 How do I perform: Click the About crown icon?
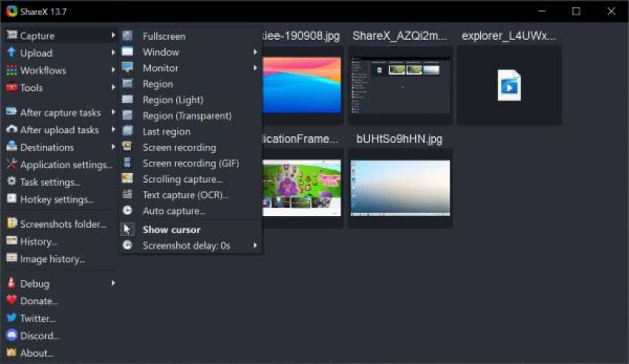12,352
